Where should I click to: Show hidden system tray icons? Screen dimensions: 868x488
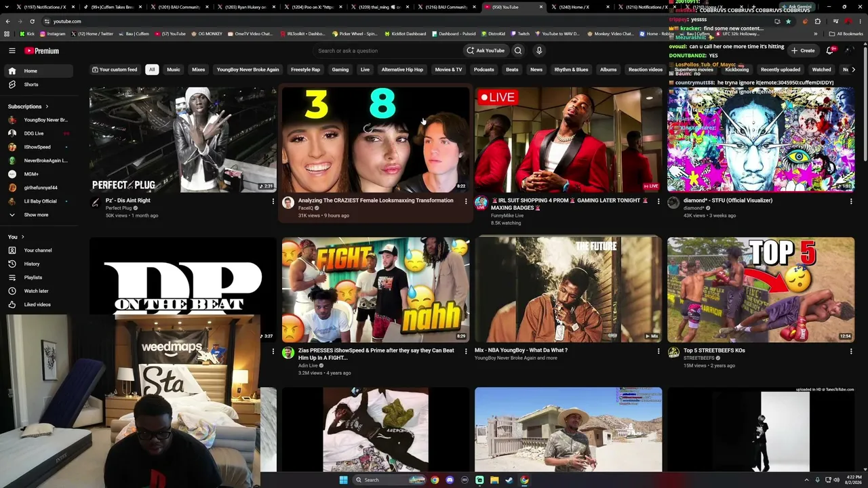(808, 480)
